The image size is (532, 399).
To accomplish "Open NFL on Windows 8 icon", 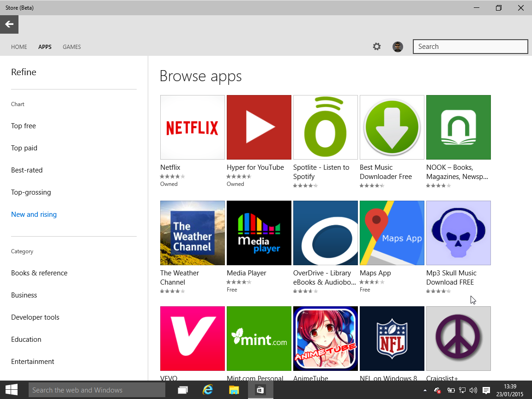I will pos(392,338).
